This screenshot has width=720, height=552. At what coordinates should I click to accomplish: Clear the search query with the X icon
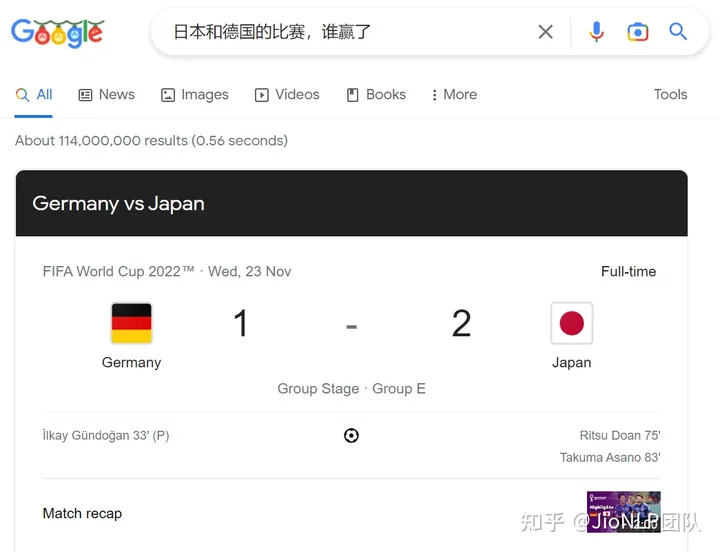(x=546, y=32)
